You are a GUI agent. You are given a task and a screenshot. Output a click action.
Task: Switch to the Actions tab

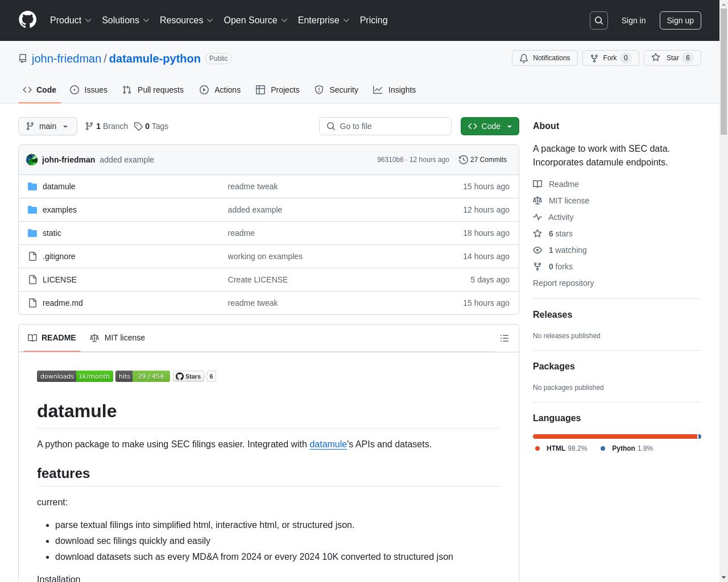(x=220, y=90)
